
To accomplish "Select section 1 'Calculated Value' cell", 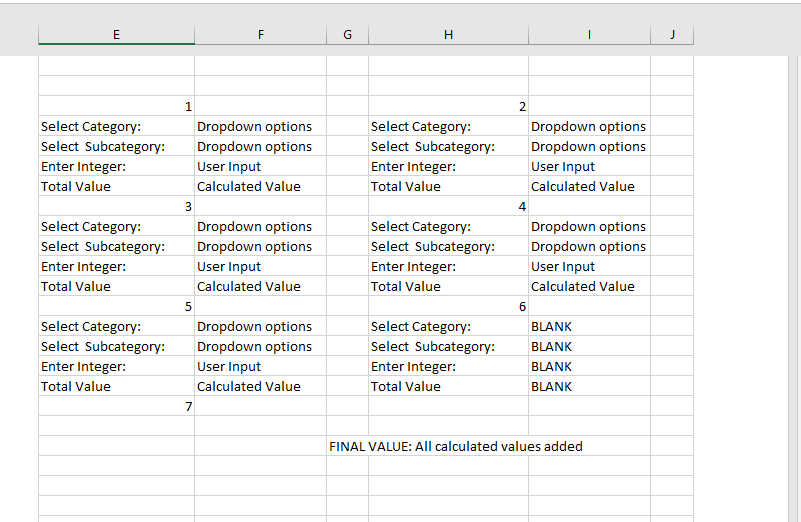I will coord(261,186).
